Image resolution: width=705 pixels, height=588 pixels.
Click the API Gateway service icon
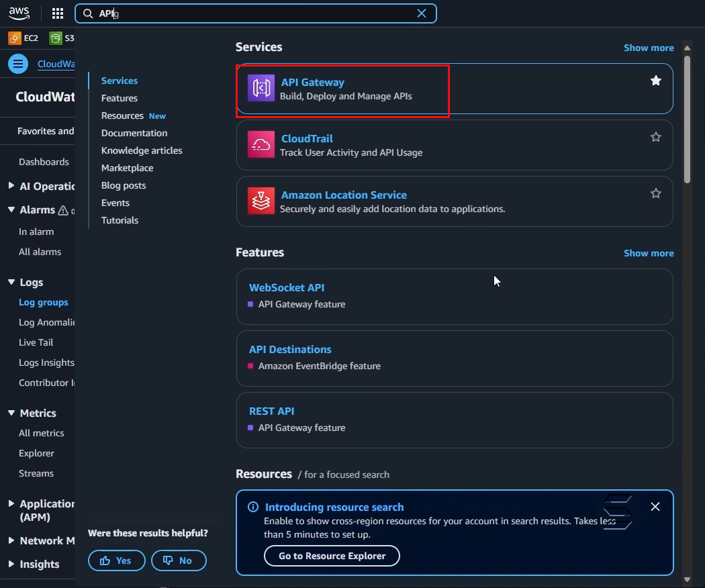click(x=261, y=88)
